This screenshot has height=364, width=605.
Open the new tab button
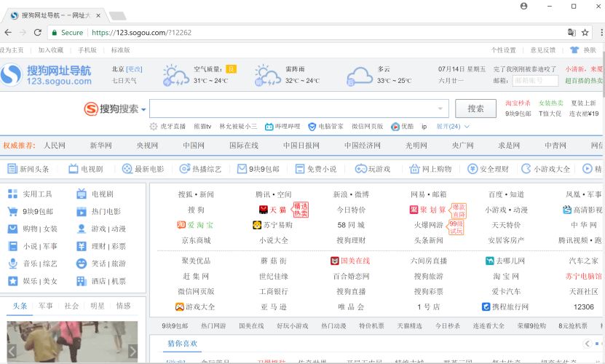pyautogui.click(x=117, y=16)
